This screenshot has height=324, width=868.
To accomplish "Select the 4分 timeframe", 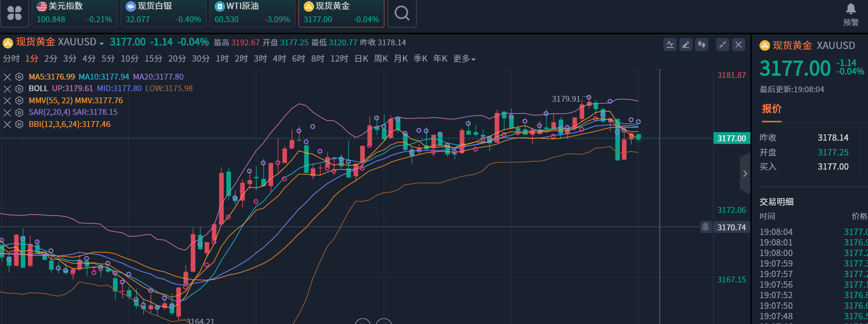I will pos(89,59).
